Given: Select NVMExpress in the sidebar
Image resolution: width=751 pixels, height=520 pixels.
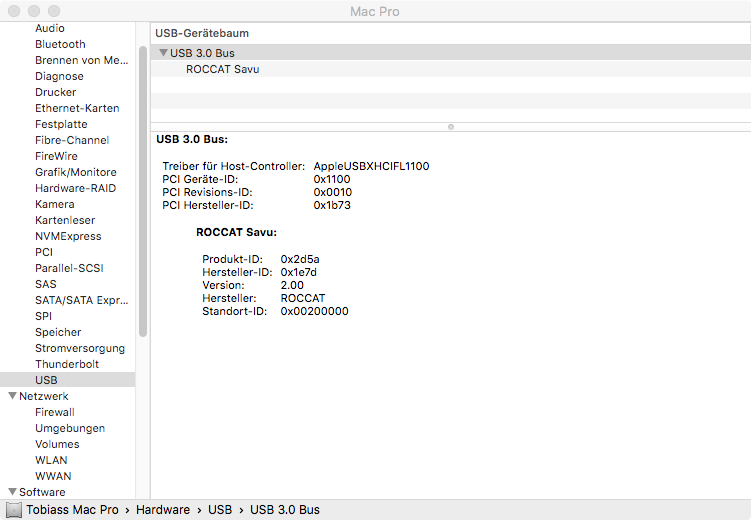Looking at the screenshot, I should [x=68, y=236].
